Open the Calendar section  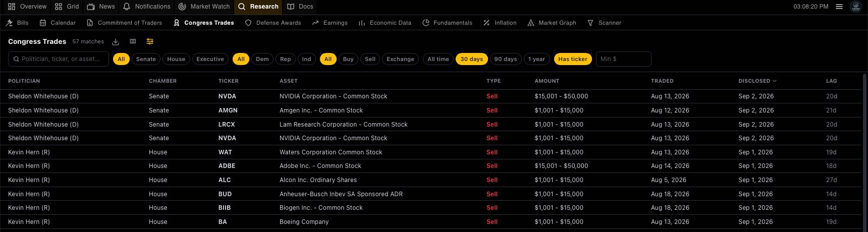[x=58, y=23]
